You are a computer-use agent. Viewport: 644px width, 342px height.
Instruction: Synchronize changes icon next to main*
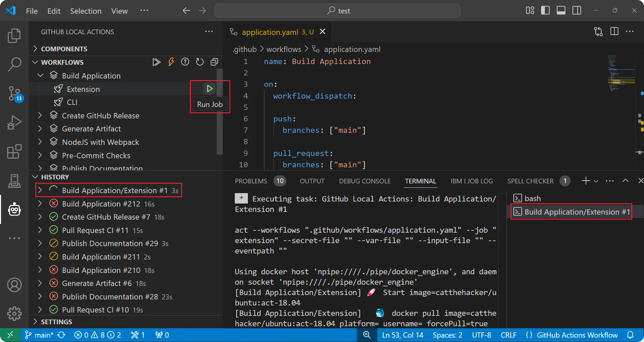(61, 335)
